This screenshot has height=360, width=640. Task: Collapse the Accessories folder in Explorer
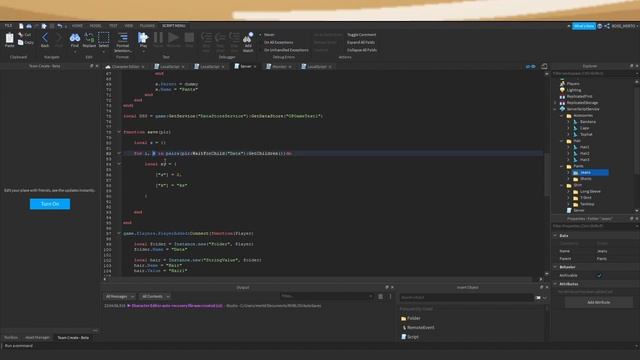click(562, 116)
